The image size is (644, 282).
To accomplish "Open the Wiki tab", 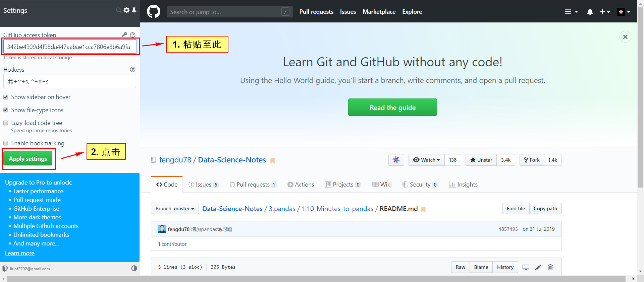I will 382,185.
